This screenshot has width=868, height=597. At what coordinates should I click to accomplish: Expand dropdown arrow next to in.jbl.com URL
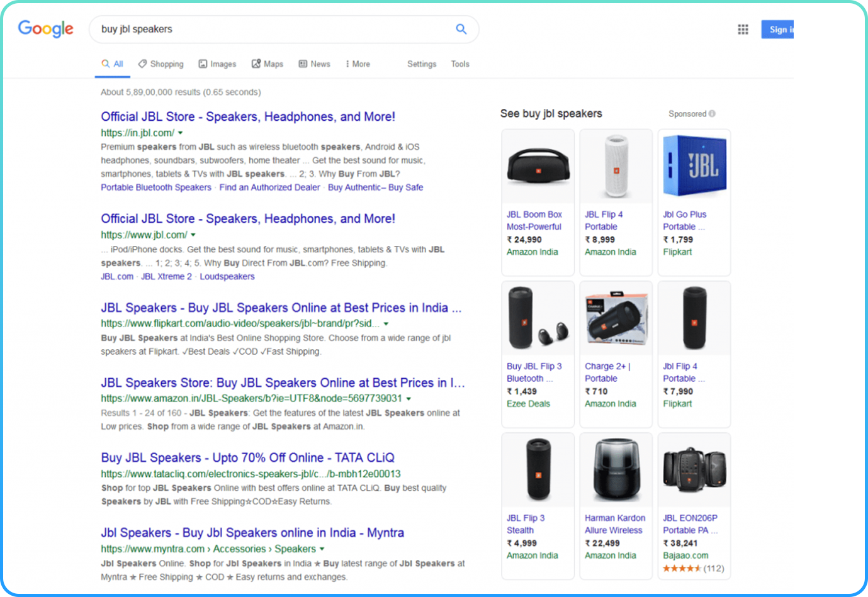[181, 133]
